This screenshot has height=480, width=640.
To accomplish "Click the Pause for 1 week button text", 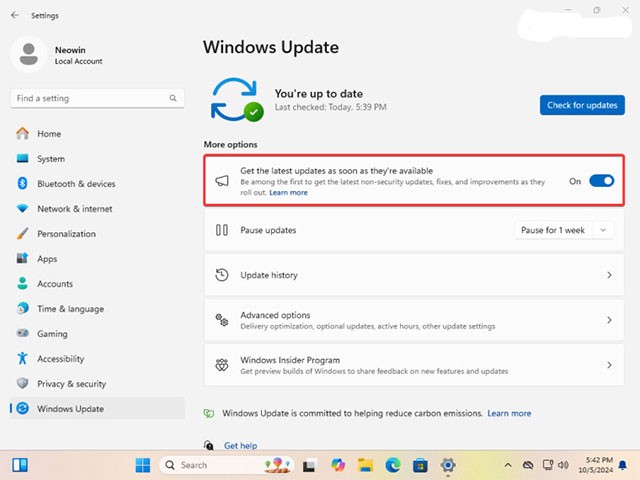I will click(x=553, y=230).
